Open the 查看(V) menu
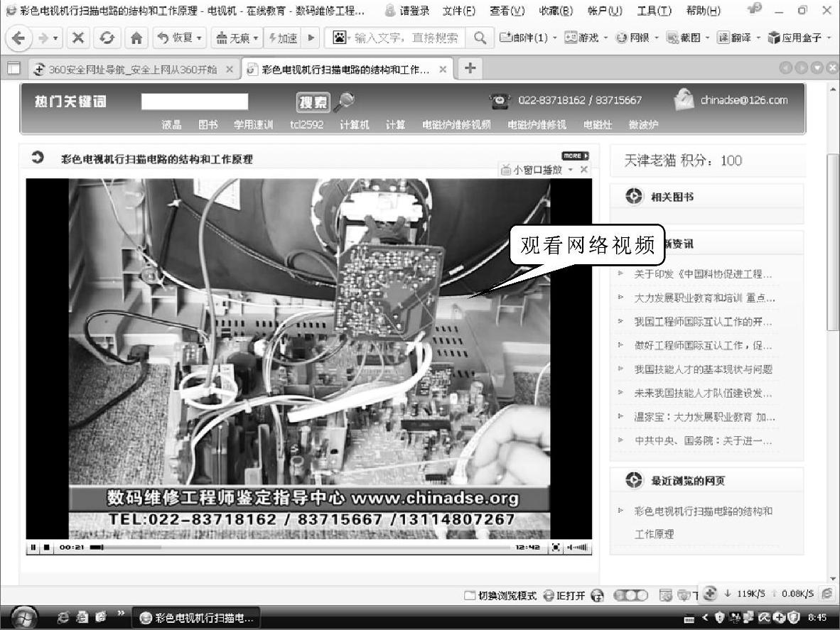Viewport: 840px width, 630px height. [x=507, y=10]
